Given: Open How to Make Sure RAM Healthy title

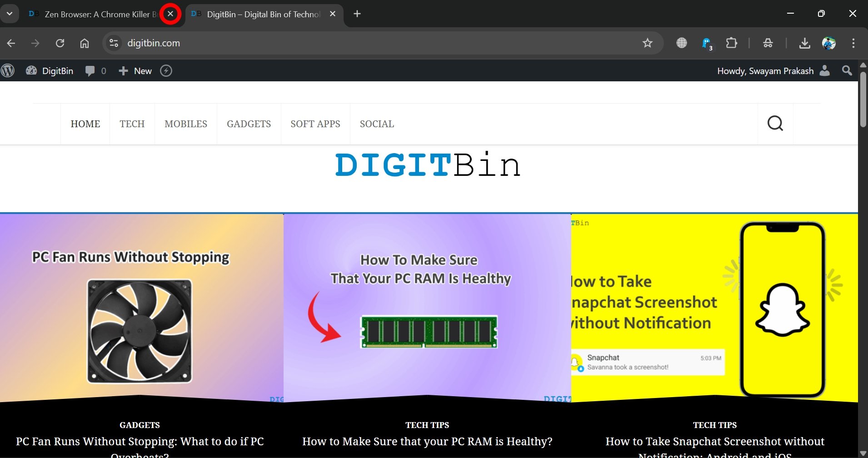Looking at the screenshot, I should click(427, 442).
